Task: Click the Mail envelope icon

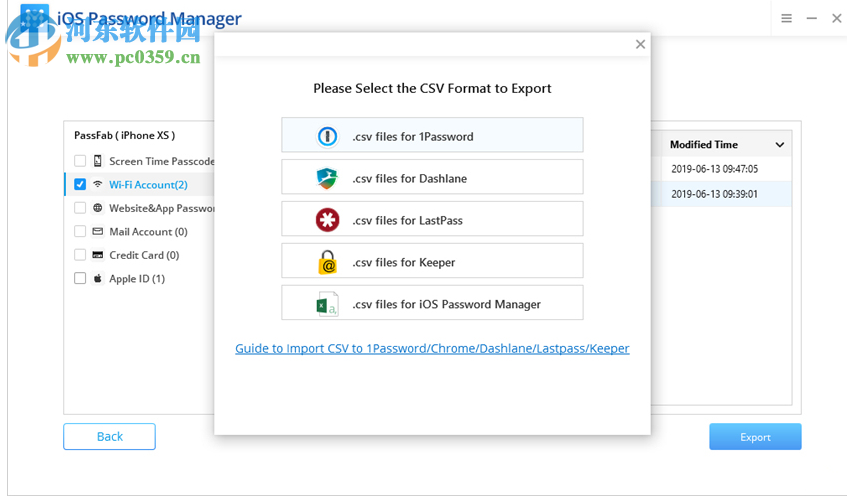Action: 98,231
